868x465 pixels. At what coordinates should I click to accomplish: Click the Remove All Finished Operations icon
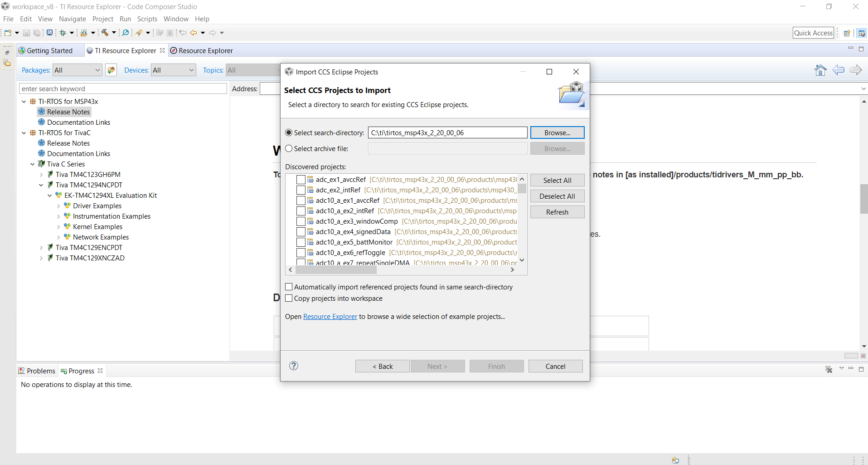(829, 370)
